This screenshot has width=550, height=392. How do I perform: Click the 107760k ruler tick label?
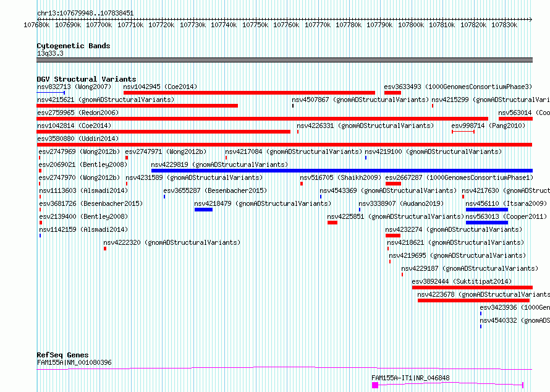[x=286, y=25]
